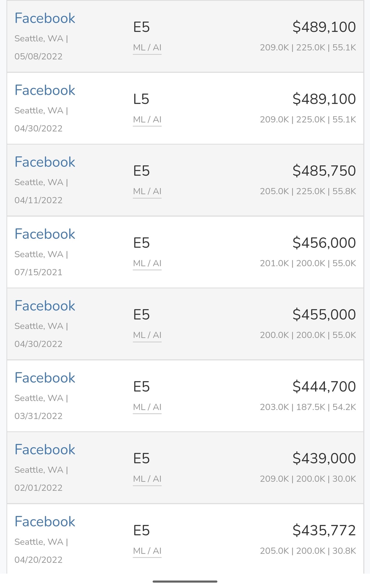The image size is (370, 588).
Task: Open Facebook link dated 07/15/2021
Action: (45, 234)
